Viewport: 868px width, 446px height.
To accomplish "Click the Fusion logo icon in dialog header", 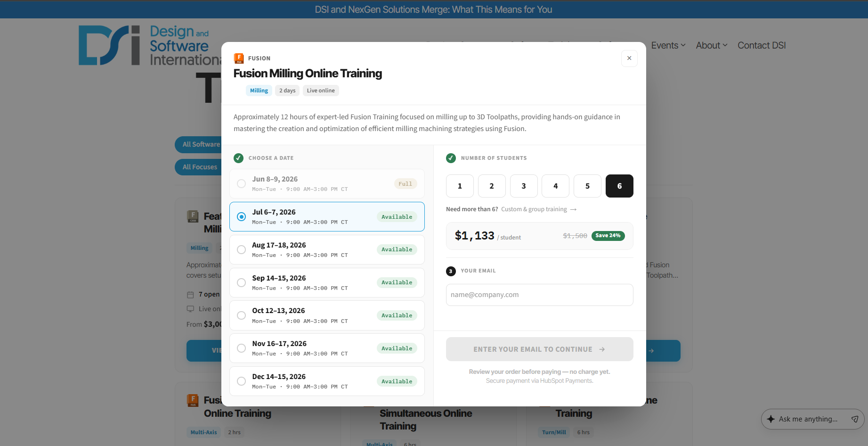I will coord(239,58).
